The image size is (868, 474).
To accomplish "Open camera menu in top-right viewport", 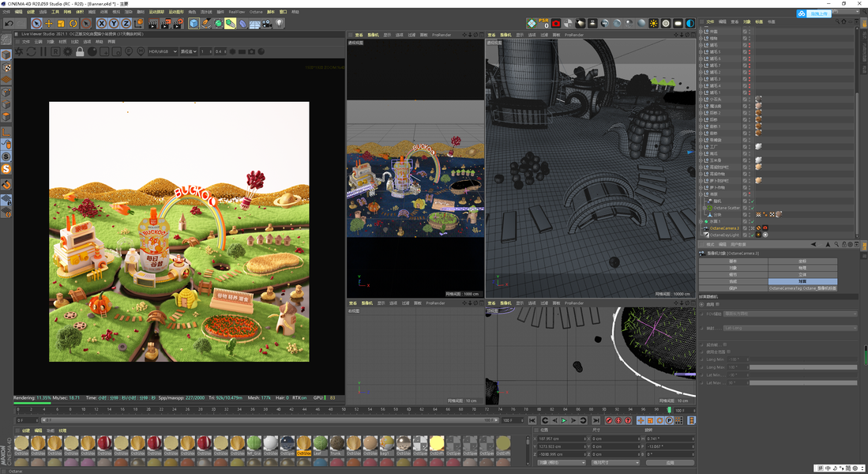I will 505,35.
